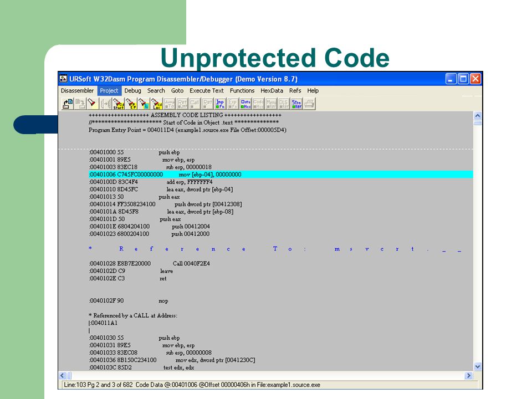Select line 00401023 push 00412000

pos(149,234)
